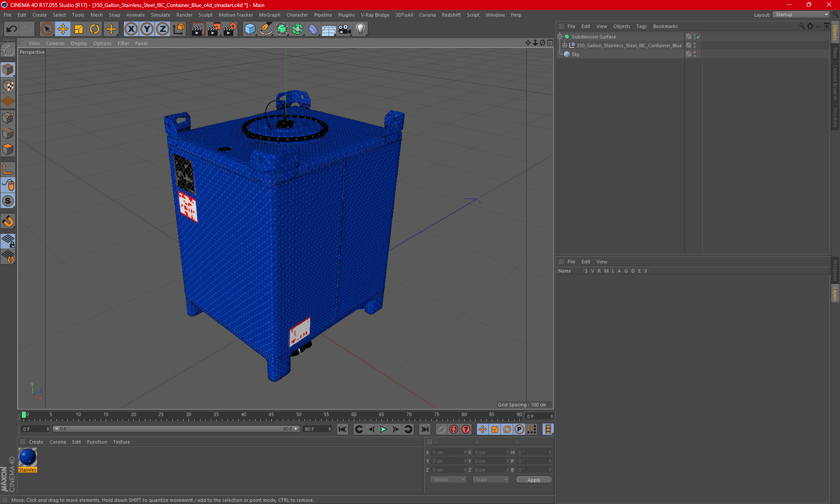Image resolution: width=840 pixels, height=504 pixels.
Task: Add a Bend deformer object
Action: click(x=313, y=29)
